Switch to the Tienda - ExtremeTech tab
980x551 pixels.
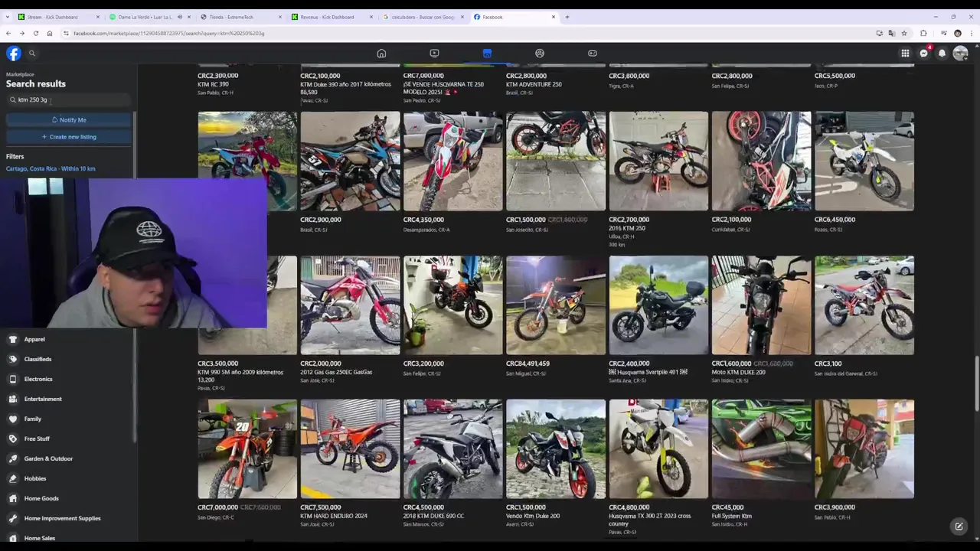pos(241,17)
